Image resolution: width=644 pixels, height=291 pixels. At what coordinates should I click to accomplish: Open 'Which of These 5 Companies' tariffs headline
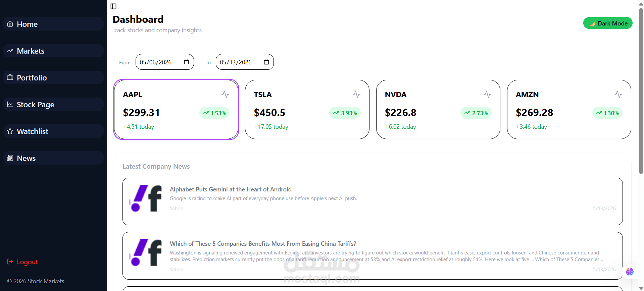263,244
